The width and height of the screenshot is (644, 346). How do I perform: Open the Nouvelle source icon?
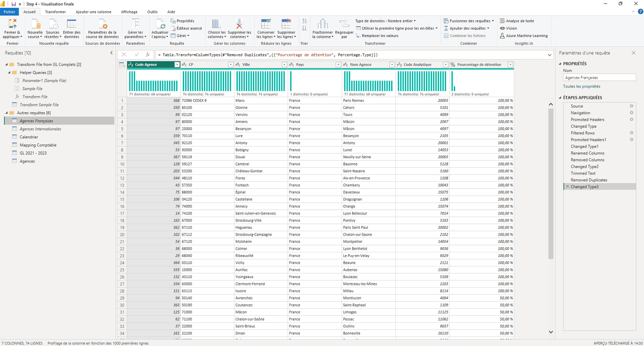click(x=35, y=24)
